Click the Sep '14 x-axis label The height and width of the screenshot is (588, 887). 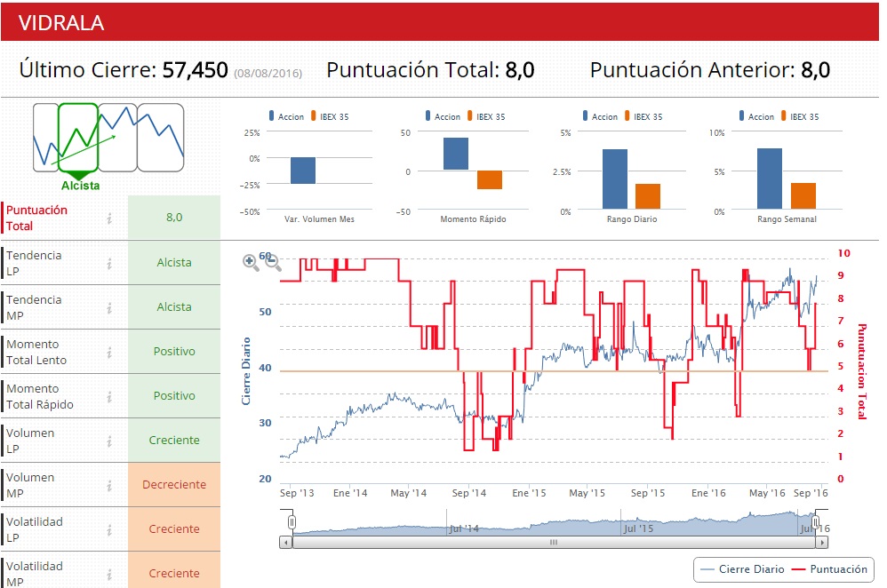469,493
